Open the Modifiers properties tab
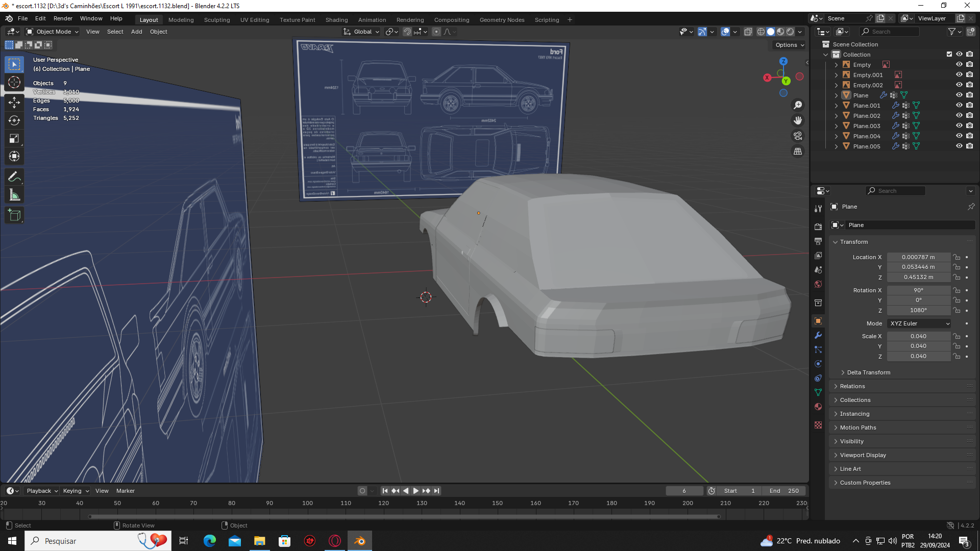The image size is (980, 551). 818,335
